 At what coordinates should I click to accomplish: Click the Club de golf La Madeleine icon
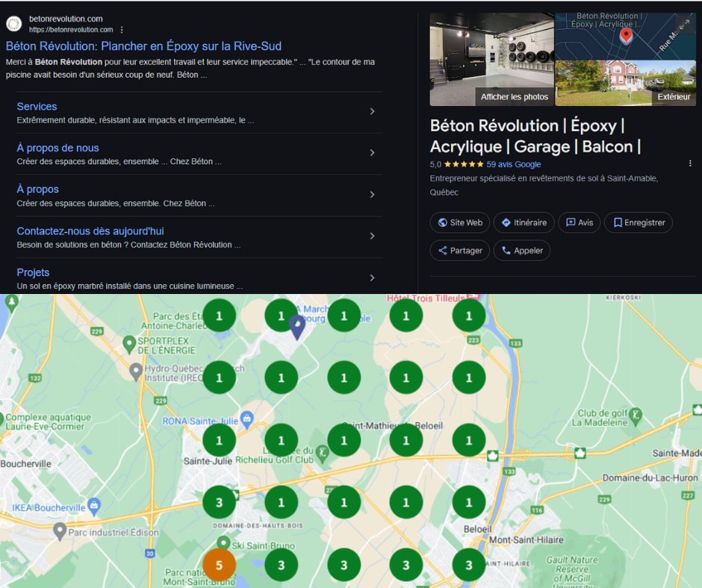[636, 416]
